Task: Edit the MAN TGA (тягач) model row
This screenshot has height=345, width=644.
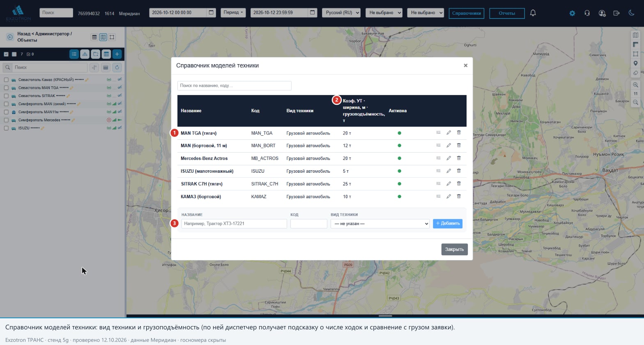Action: tap(448, 133)
